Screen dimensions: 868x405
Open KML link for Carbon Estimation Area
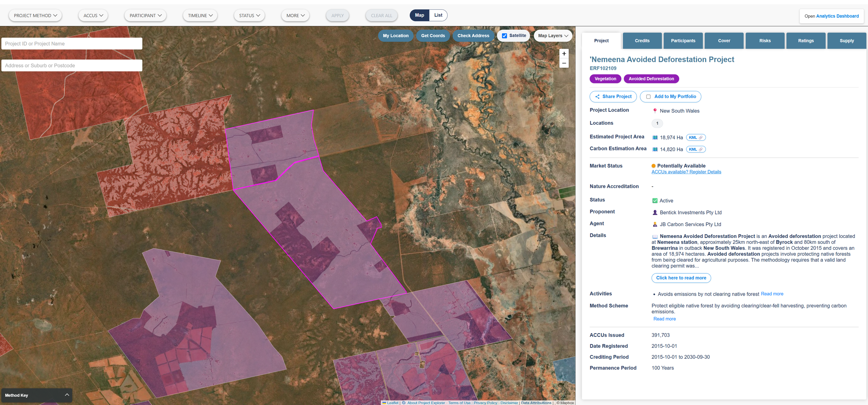[x=695, y=149]
